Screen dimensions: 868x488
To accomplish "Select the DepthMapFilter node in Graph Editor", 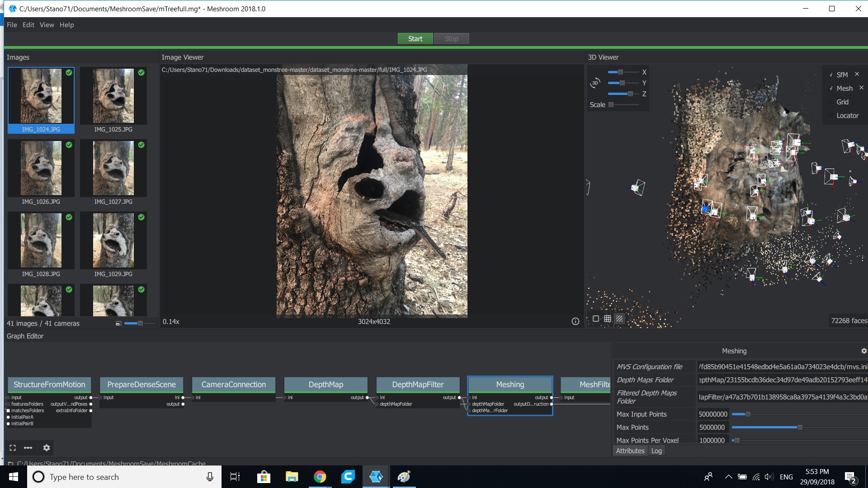I will coord(417,384).
